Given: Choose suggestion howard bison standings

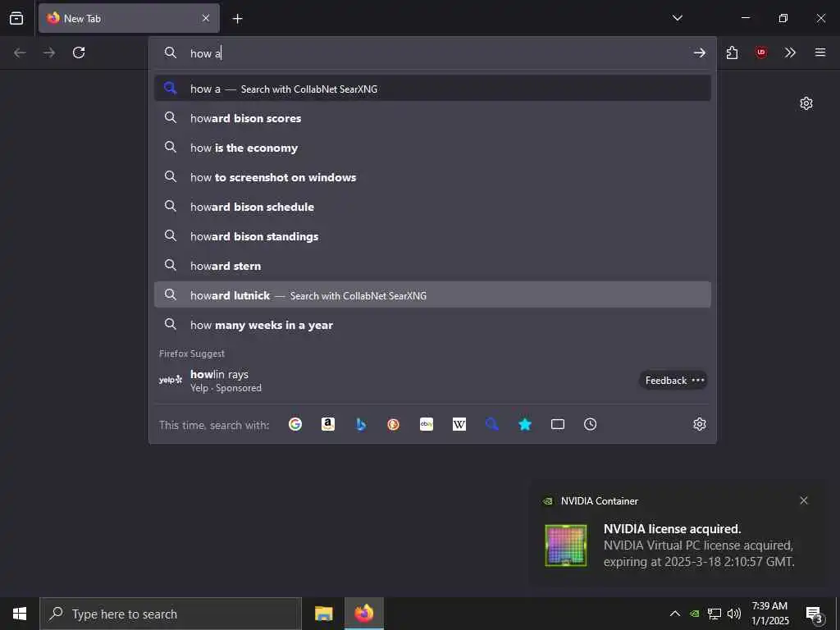Looking at the screenshot, I should 432,236.
